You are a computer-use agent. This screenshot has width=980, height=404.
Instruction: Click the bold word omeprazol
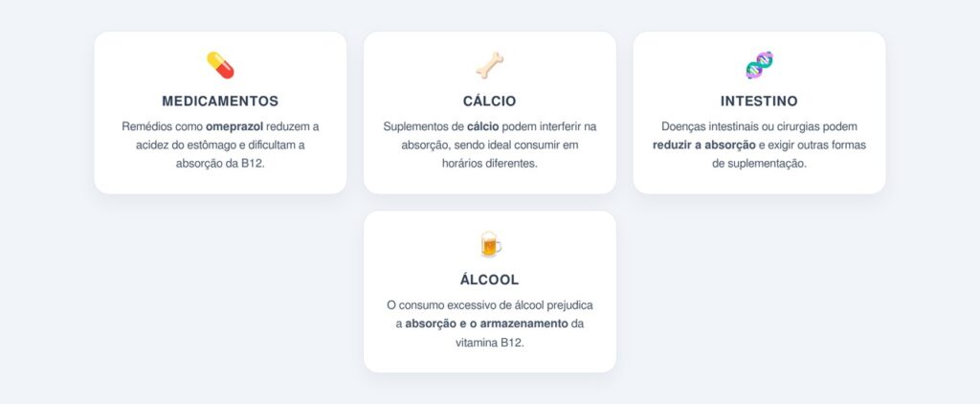234,127
